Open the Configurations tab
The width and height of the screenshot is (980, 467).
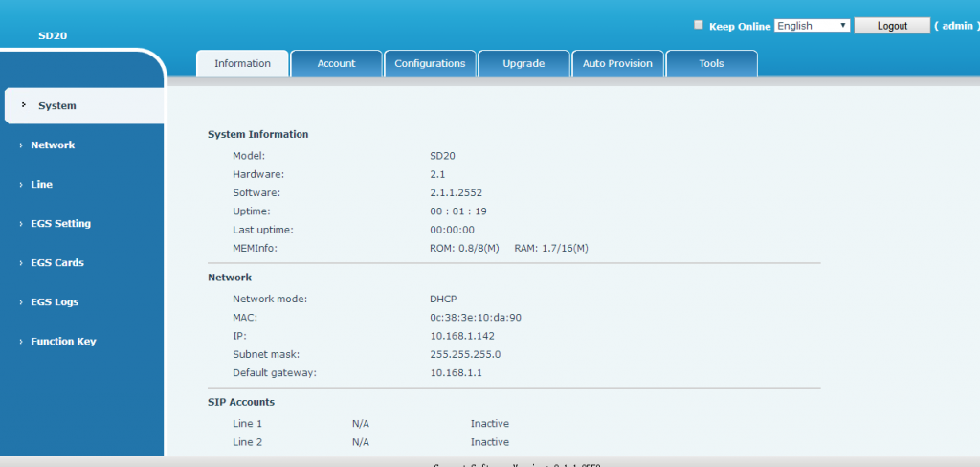pyautogui.click(x=430, y=64)
